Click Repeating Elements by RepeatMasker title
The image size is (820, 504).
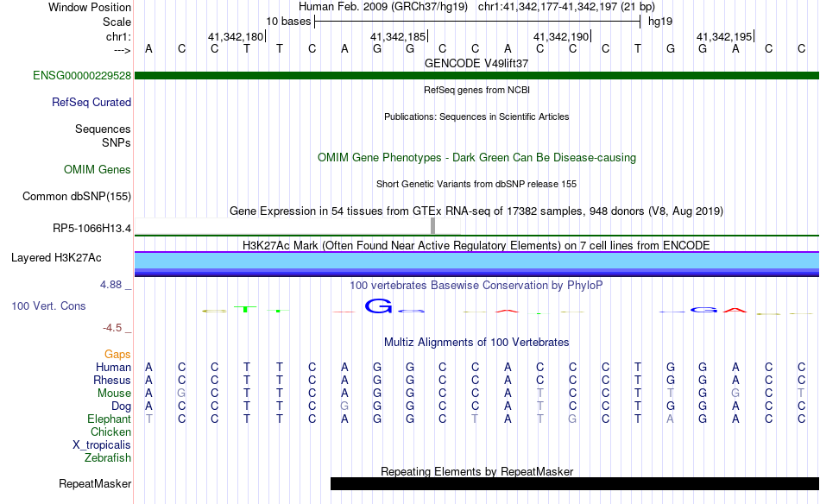(x=476, y=471)
